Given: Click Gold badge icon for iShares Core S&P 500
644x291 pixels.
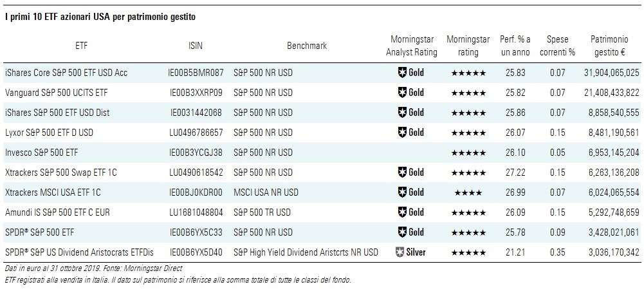Looking at the screenshot, I should pyautogui.click(x=402, y=72).
